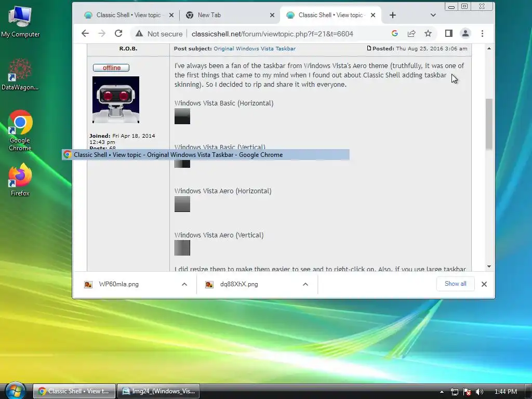Viewport: 532px width, 399px height.
Task: Click the browser forward arrow
Action: [101, 33]
